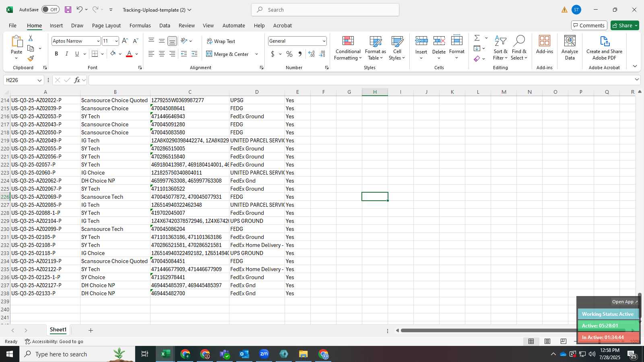644x362 pixels.
Task: Click the Undo arrow icon
Action: point(79,10)
